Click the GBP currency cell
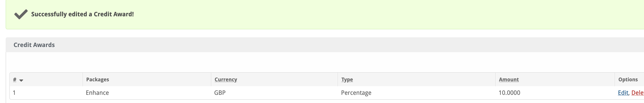644x103 pixels. coord(220,93)
